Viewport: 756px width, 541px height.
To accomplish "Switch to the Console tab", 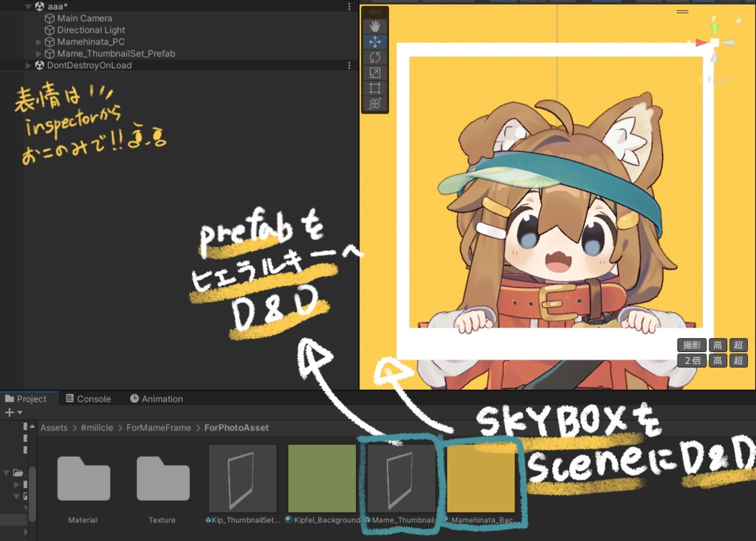I will [89, 399].
